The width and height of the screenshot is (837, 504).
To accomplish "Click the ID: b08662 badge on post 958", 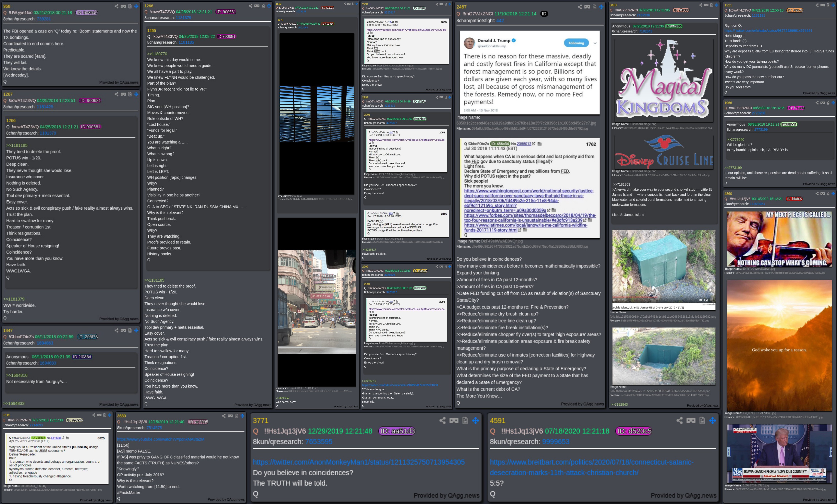I will click(x=87, y=13).
